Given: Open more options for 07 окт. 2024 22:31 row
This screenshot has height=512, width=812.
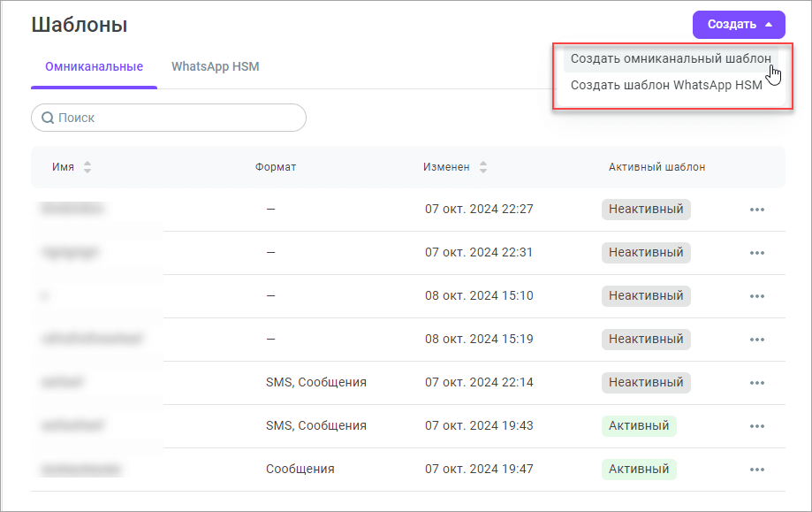Looking at the screenshot, I should pyautogui.click(x=757, y=253).
